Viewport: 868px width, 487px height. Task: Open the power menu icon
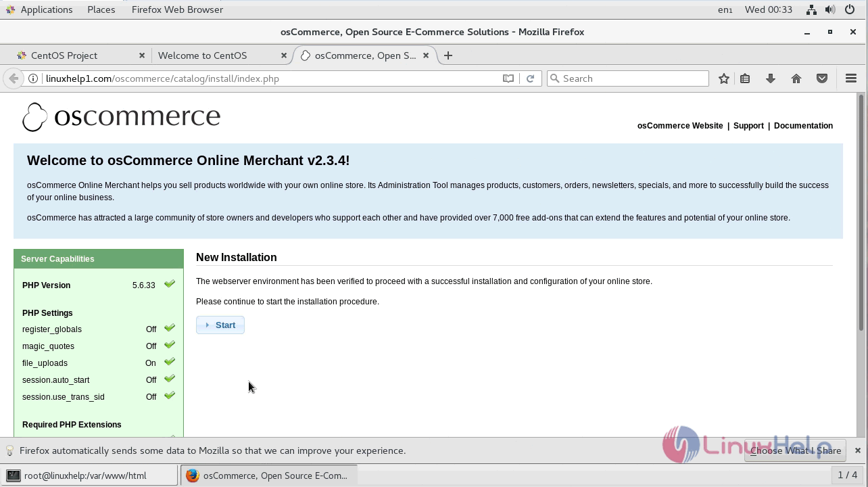point(850,9)
